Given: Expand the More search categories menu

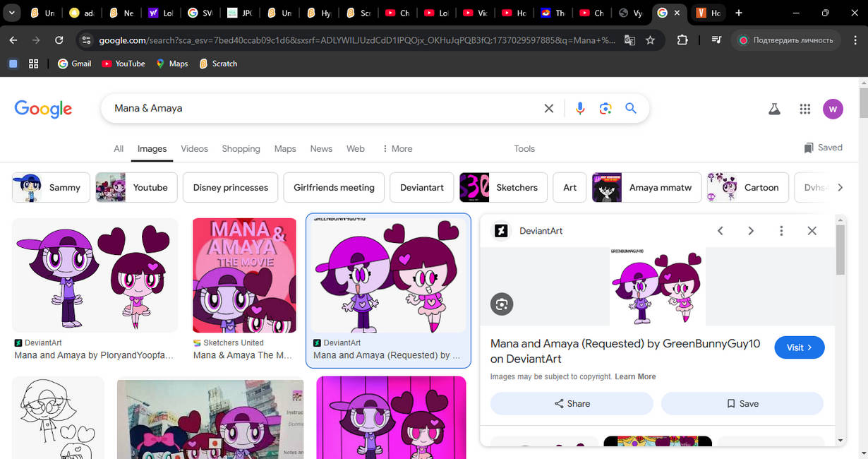Looking at the screenshot, I should point(397,148).
